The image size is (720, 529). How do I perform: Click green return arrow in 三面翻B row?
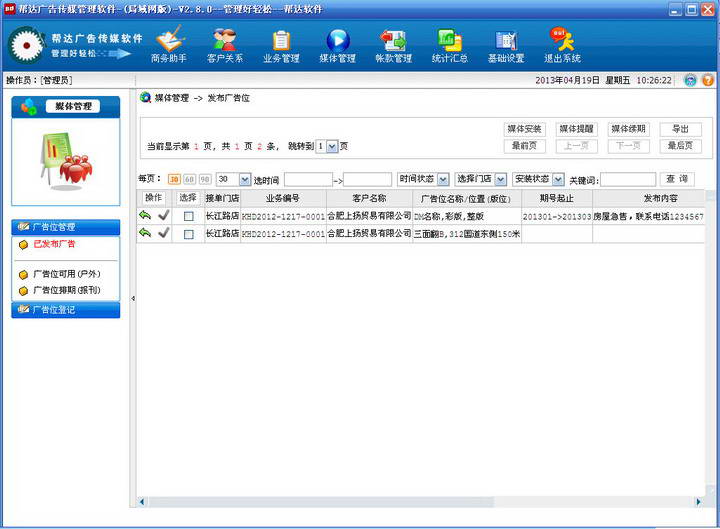[x=145, y=232]
